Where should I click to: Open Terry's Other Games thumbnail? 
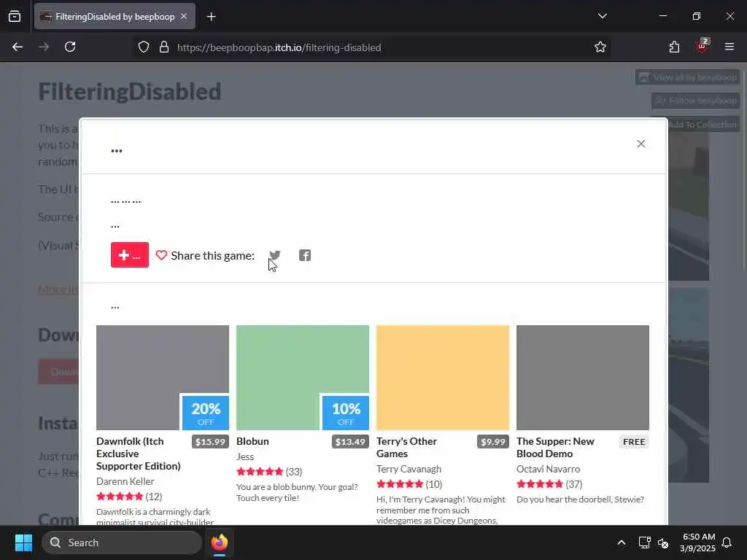pyautogui.click(x=443, y=378)
